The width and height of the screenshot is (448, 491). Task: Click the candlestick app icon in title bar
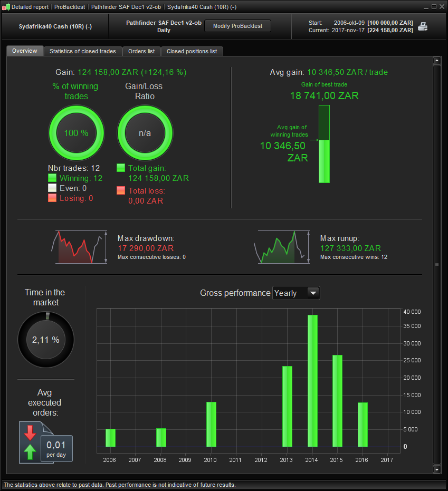point(6,7)
